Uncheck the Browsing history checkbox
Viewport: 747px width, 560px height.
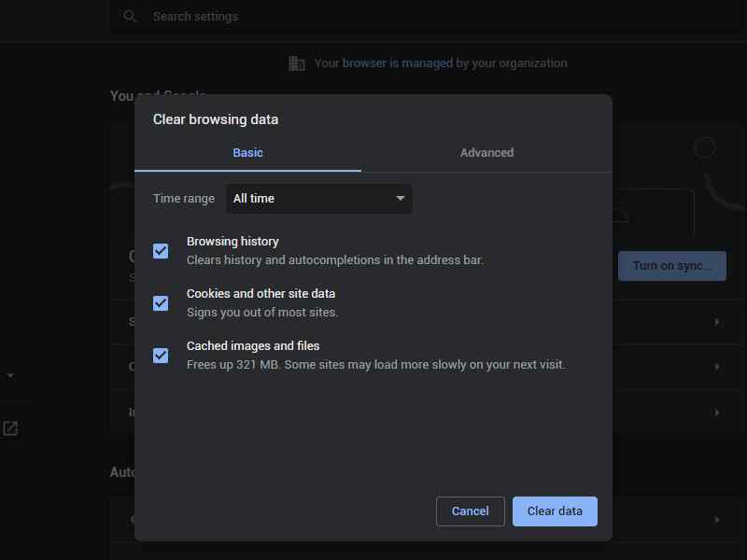[x=161, y=251]
